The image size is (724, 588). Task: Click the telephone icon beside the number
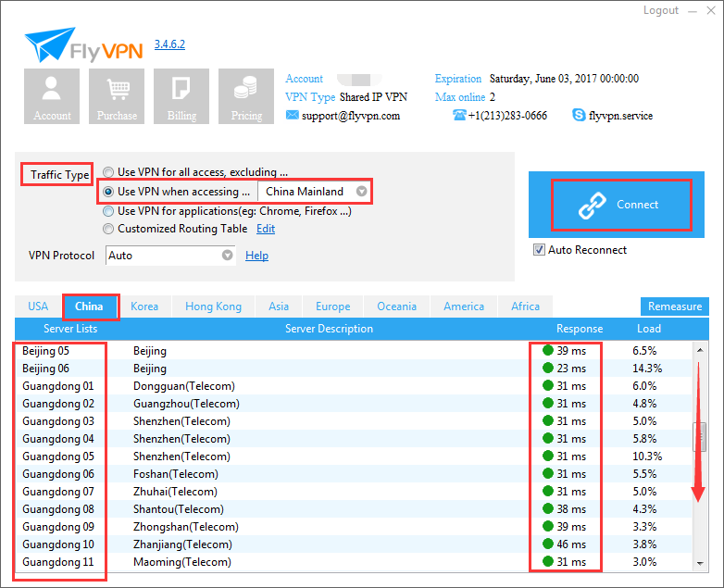(x=459, y=115)
